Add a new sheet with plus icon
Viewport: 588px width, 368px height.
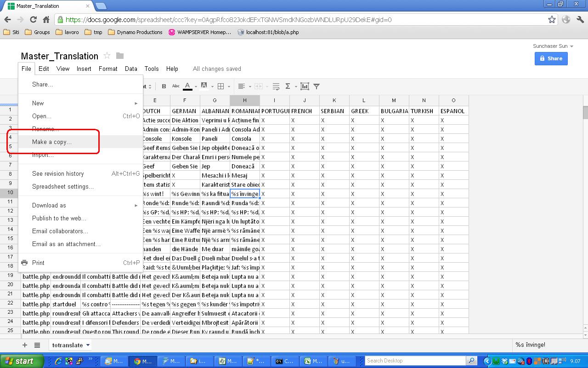25,345
